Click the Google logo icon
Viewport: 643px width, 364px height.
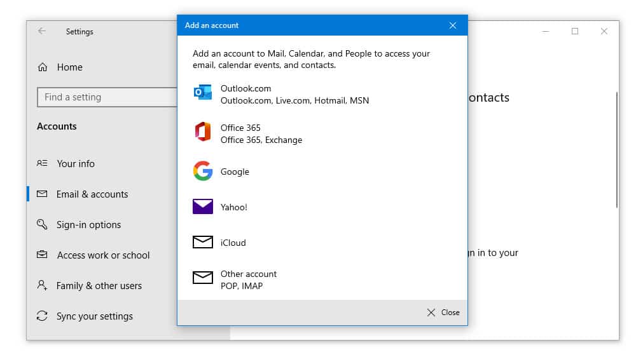pyautogui.click(x=203, y=171)
